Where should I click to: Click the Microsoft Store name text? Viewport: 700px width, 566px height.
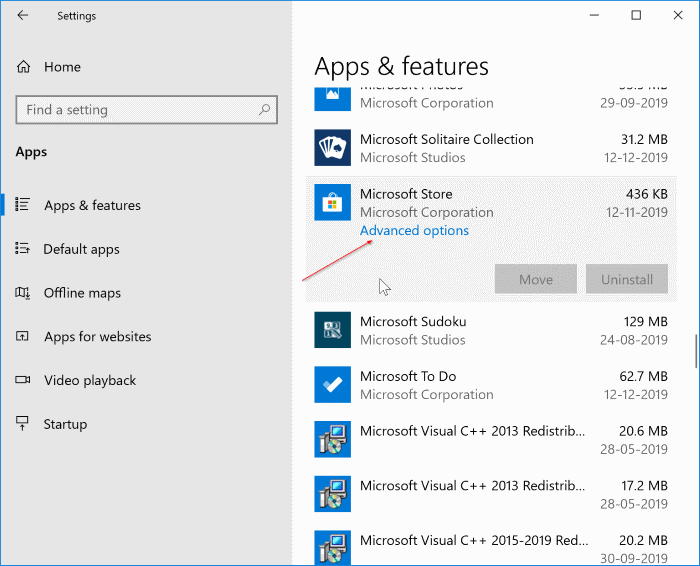click(406, 194)
